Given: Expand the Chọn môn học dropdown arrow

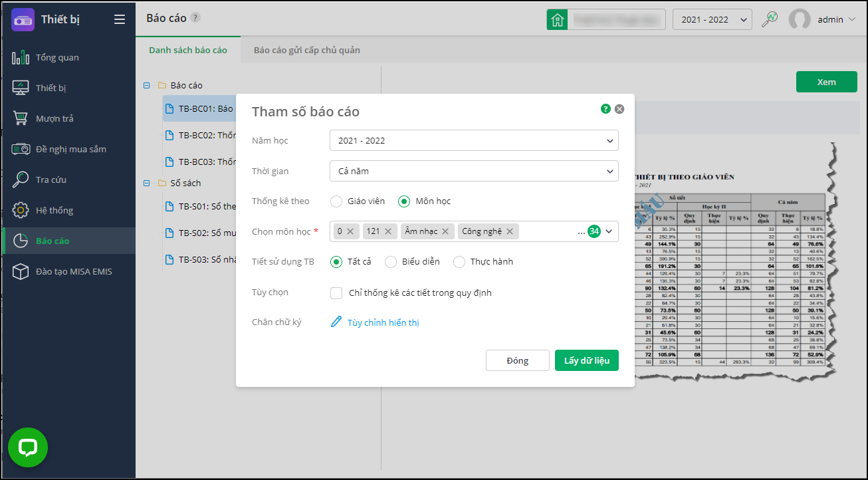Looking at the screenshot, I should click(x=609, y=231).
